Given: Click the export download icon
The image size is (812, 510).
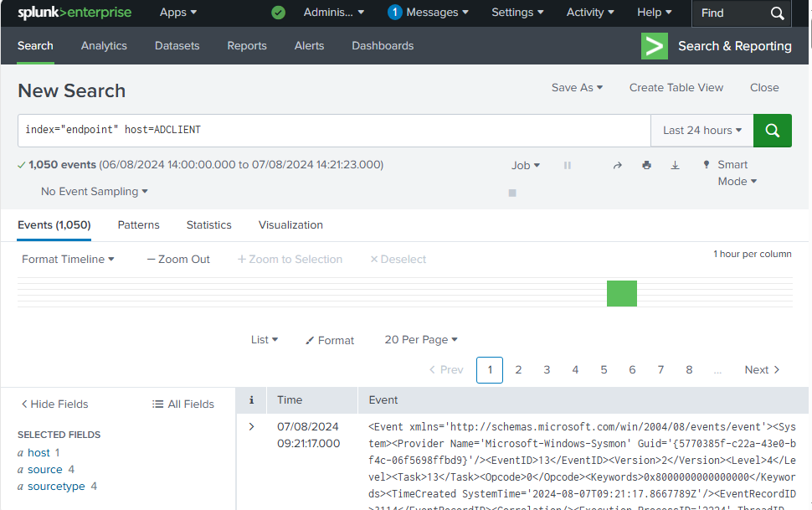Looking at the screenshot, I should click(x=675, y=166).
